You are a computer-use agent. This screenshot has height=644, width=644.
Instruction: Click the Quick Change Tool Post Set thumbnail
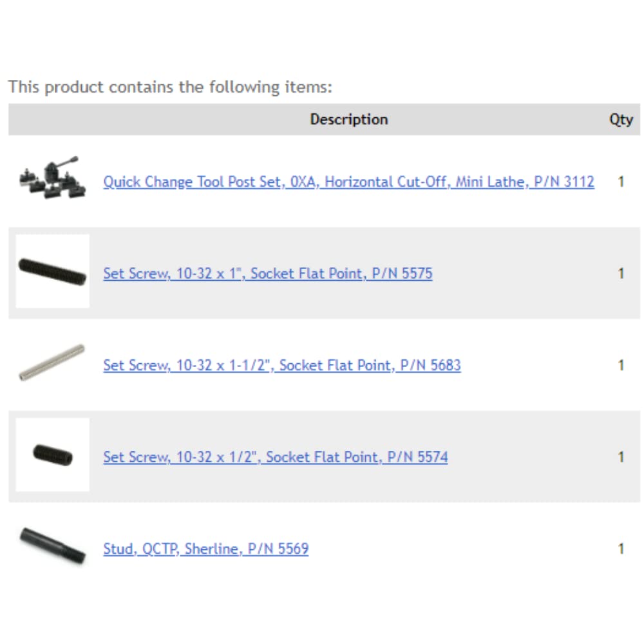52,178
